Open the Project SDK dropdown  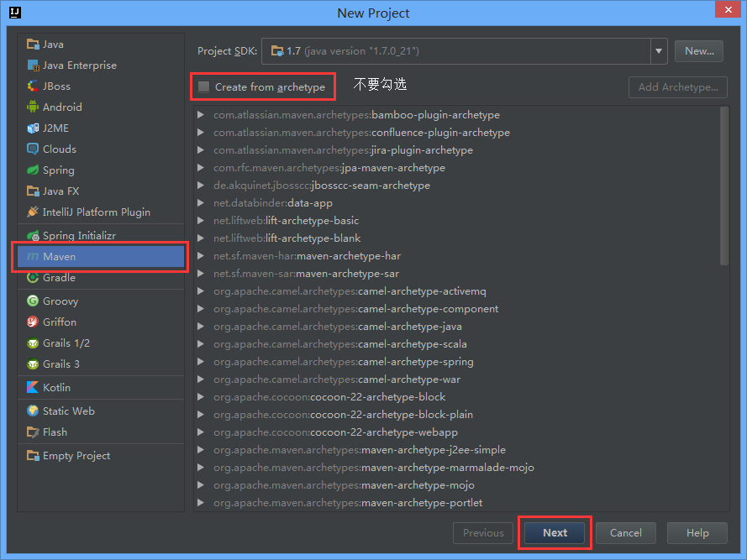click(658, 51)
